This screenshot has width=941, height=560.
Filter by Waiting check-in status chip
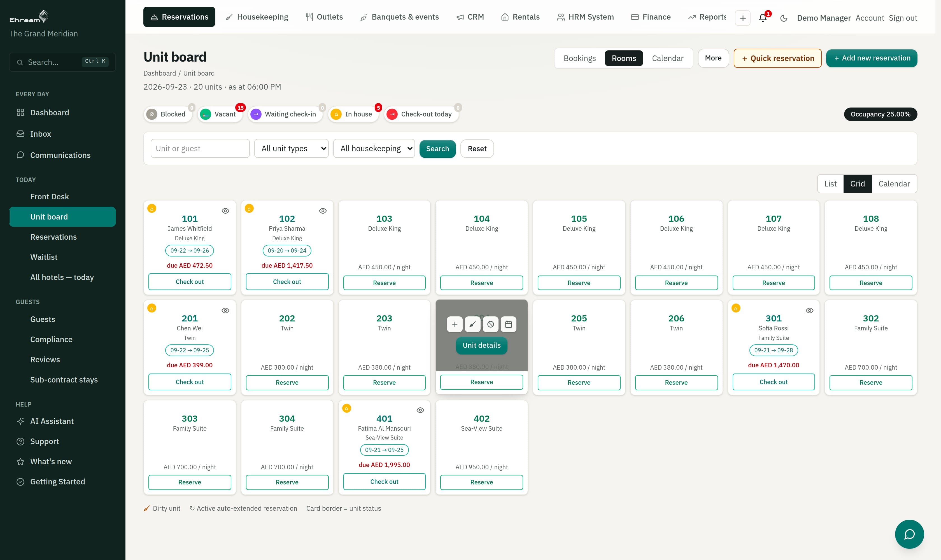[x=285, y=114]
